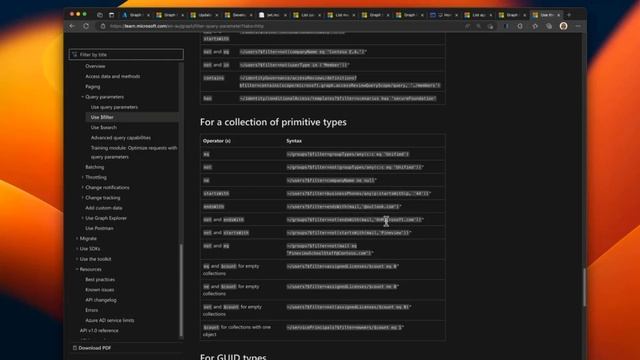
Task: Click the Syntax column header
Action: (294, 141)
